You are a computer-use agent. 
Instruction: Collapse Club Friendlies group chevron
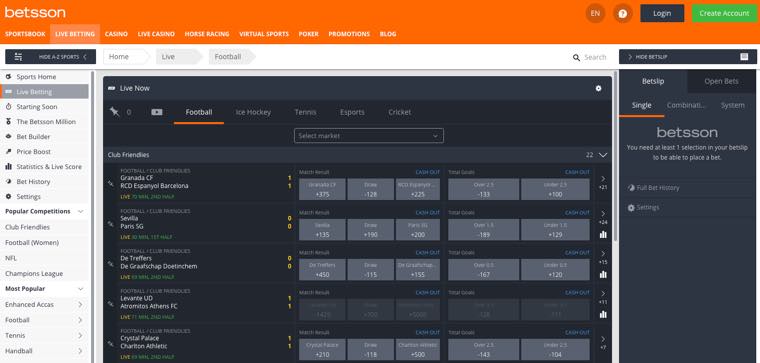tap(603, 155)
